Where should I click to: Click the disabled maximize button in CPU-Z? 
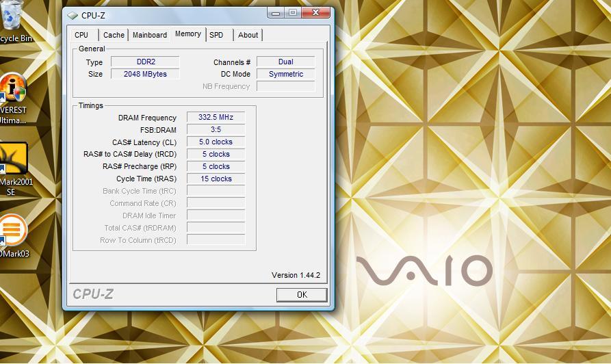click(x=293, y=13)
